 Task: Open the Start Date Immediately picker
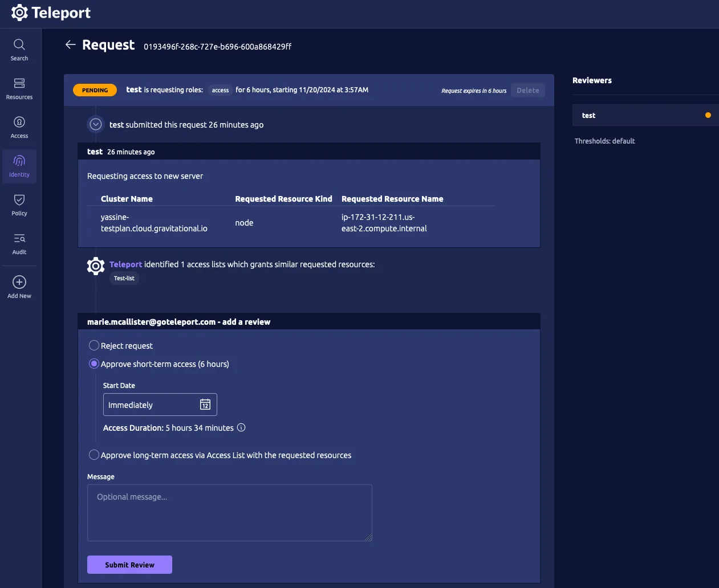pos(160,405)
